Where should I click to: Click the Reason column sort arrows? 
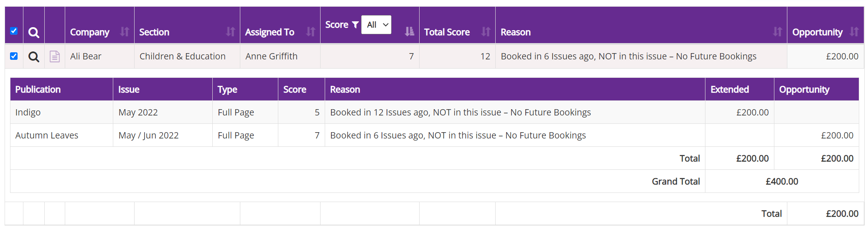[777, 32]
